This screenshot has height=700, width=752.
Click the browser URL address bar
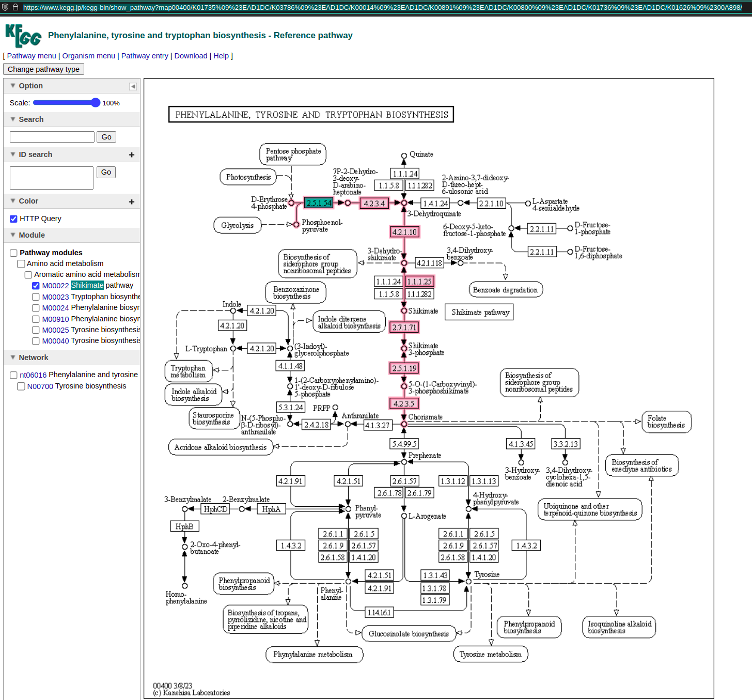coord(382,7)
